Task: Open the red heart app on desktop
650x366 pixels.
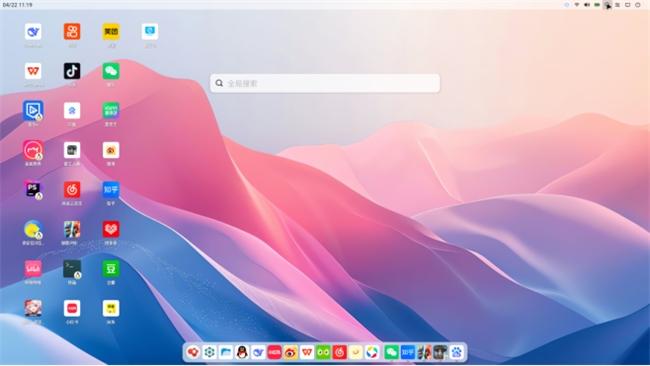Action: (111, 229)
